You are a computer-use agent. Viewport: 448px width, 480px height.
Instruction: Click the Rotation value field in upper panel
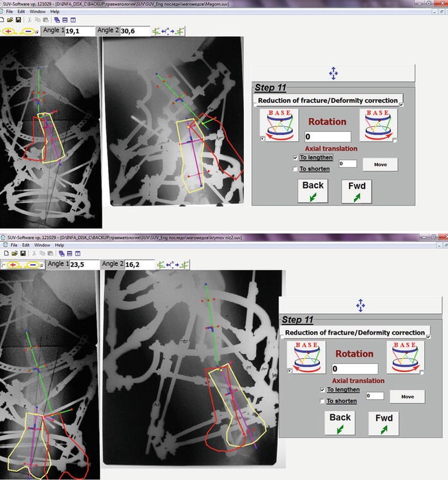[327, 136]
